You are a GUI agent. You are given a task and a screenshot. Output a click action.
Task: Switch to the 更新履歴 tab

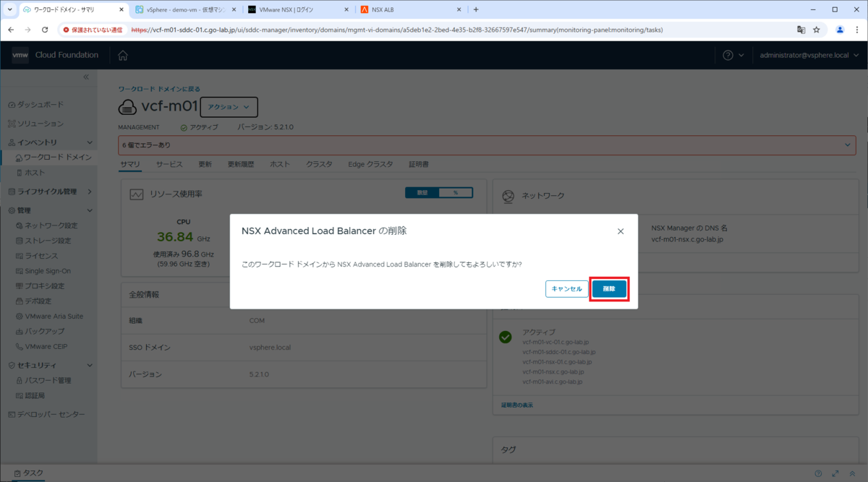coord(241,164)
